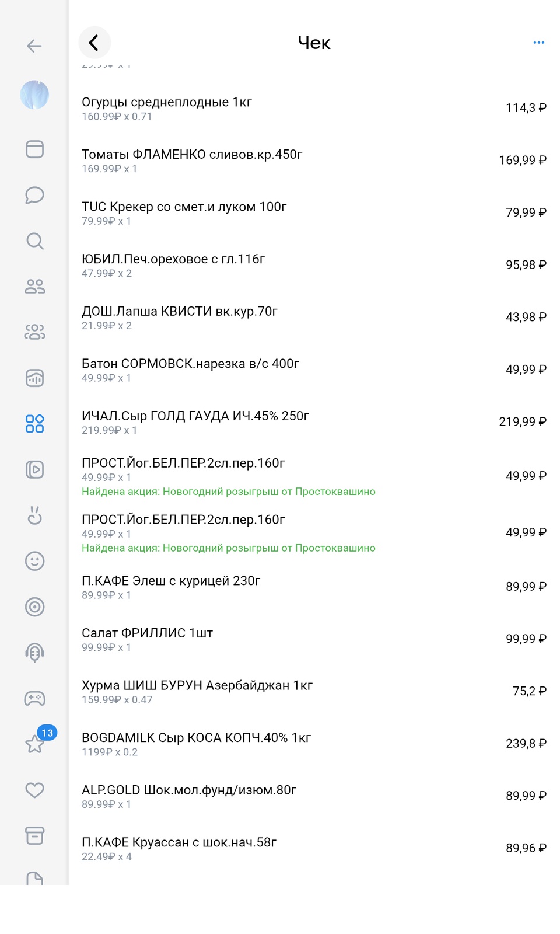Click the search magnifier icon

click(x=34, y=241)
